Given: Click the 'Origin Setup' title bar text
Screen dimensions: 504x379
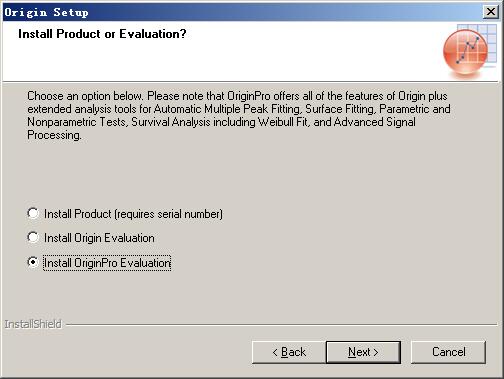Looking at the screenshot, I should coord(47,12).
